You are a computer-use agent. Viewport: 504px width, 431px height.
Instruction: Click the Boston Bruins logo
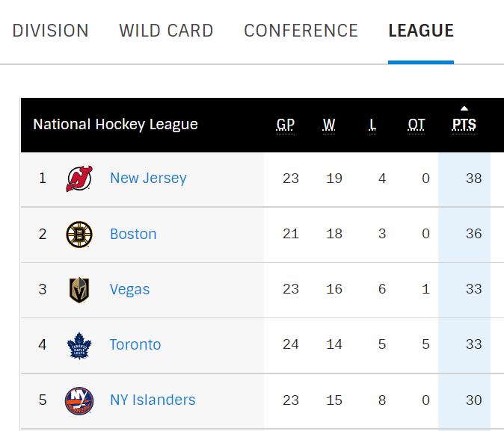tap(79, 235)
